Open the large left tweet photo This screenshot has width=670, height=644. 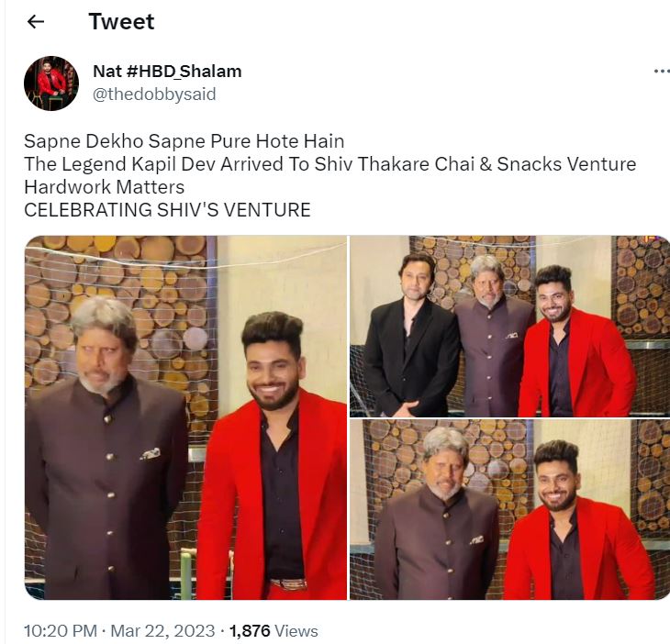point(186,417)
